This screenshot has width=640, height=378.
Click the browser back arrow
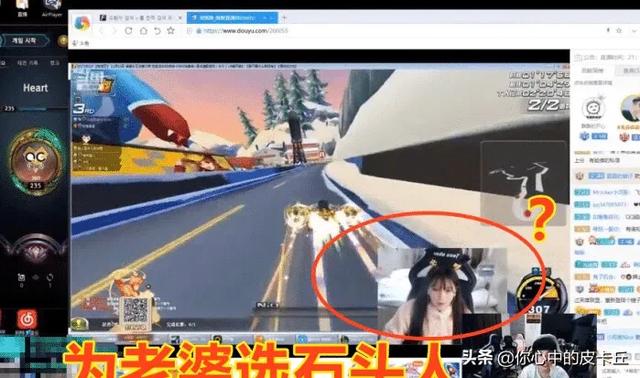pos(101,31)
